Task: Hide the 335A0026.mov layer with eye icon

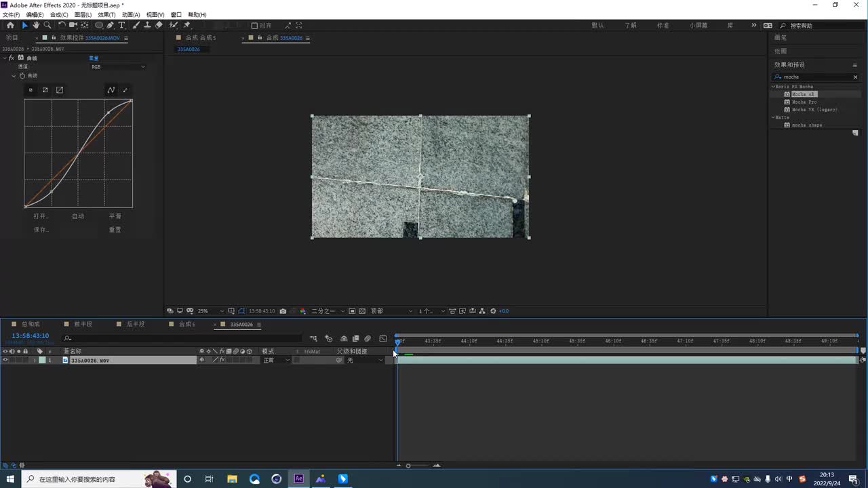Action: (x=5, y=361)
